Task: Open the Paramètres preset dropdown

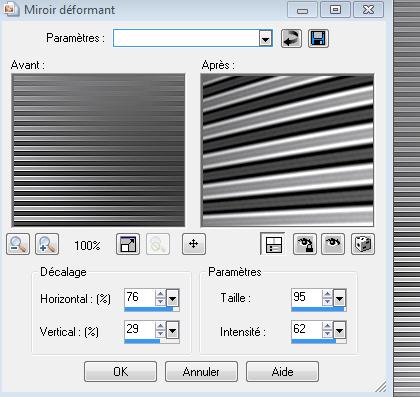Action: [265, 38]
